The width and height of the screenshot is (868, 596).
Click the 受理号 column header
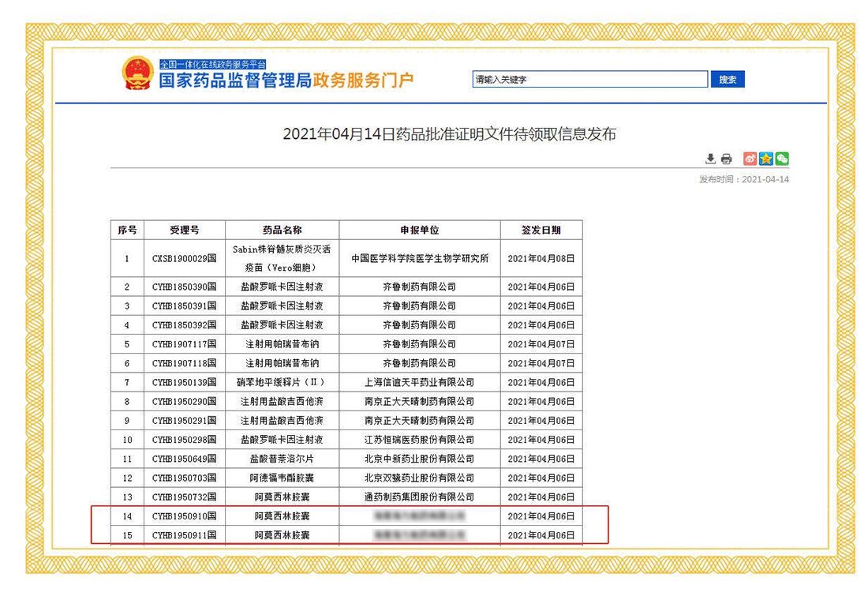pyautogui.click(x=185, y=230)
